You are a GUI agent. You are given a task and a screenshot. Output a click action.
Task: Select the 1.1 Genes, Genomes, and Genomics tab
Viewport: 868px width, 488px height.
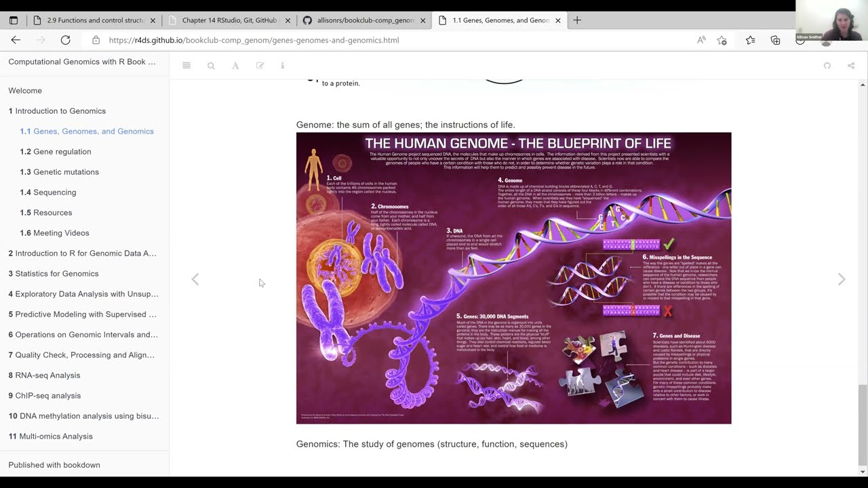pyautogui.click(x=500, y=20)
